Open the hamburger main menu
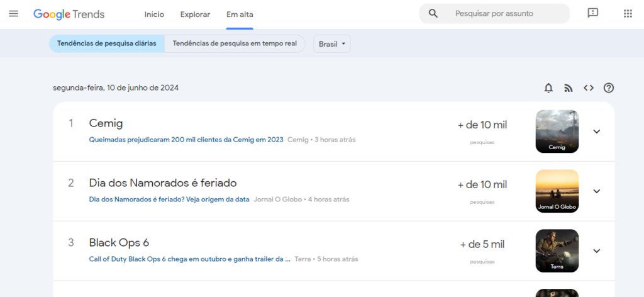This screenshot has width=644, height=297. click(14, 14)
